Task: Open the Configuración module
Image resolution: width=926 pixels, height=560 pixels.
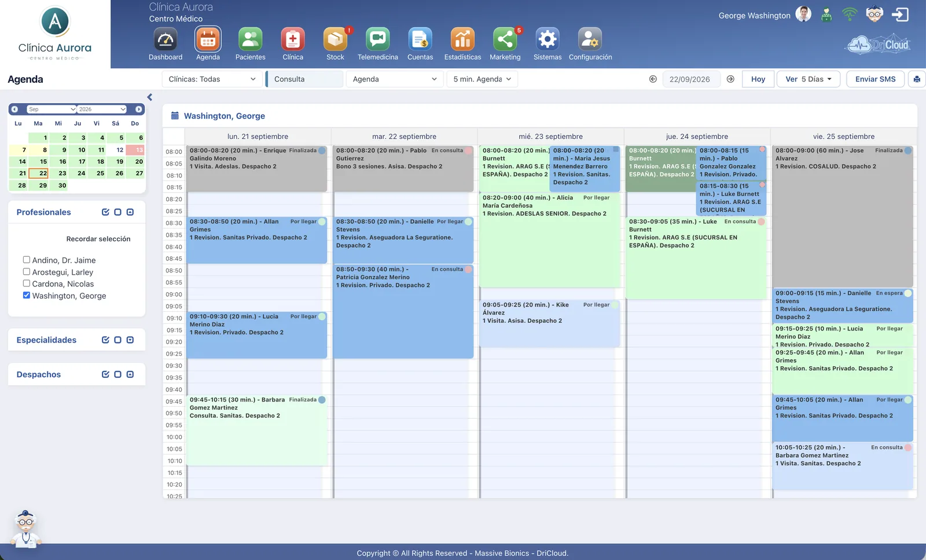Action: point(590,40)
